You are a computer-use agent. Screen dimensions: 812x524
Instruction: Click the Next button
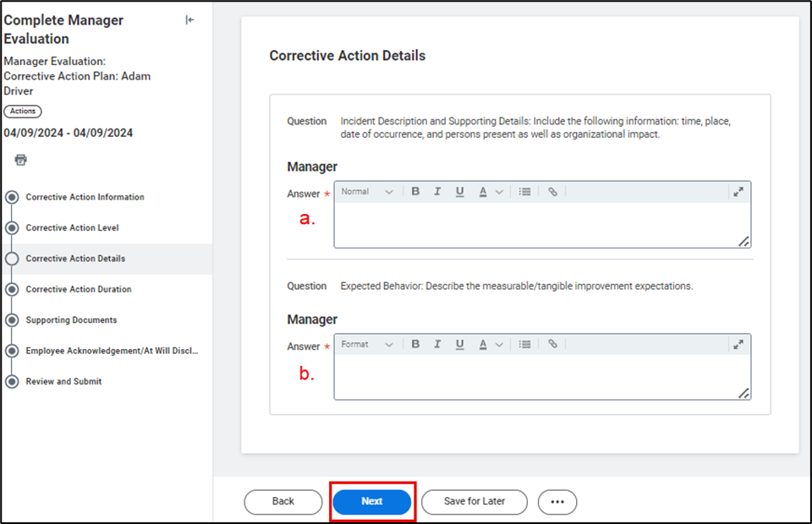point(372,501)
